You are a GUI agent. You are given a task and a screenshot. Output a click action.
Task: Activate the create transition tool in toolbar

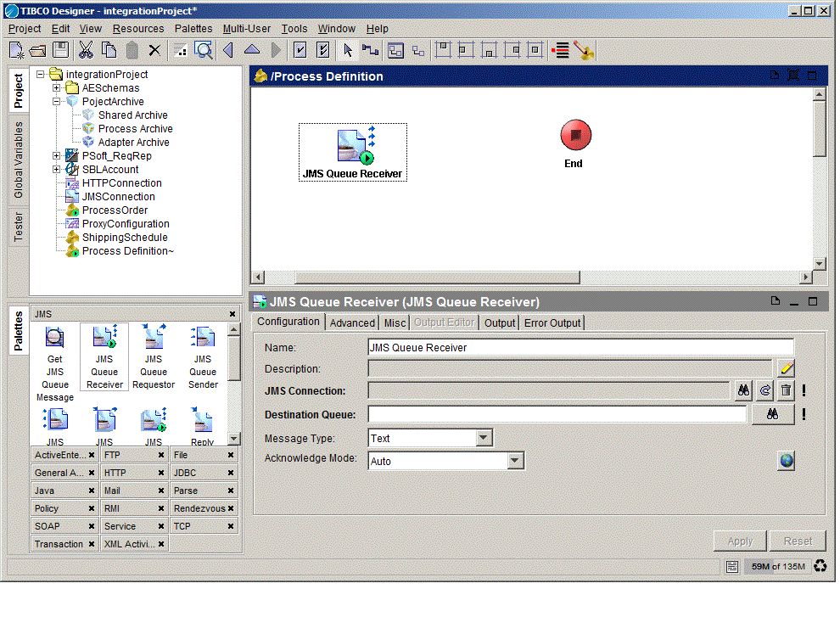[x=370, y=50]
